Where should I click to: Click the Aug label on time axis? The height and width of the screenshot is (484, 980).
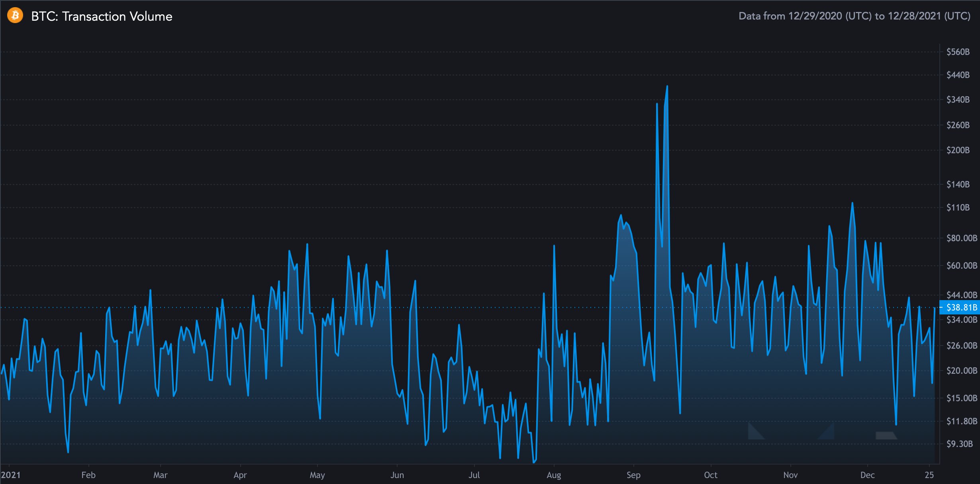pyautogui.click(x=554, y=475)
